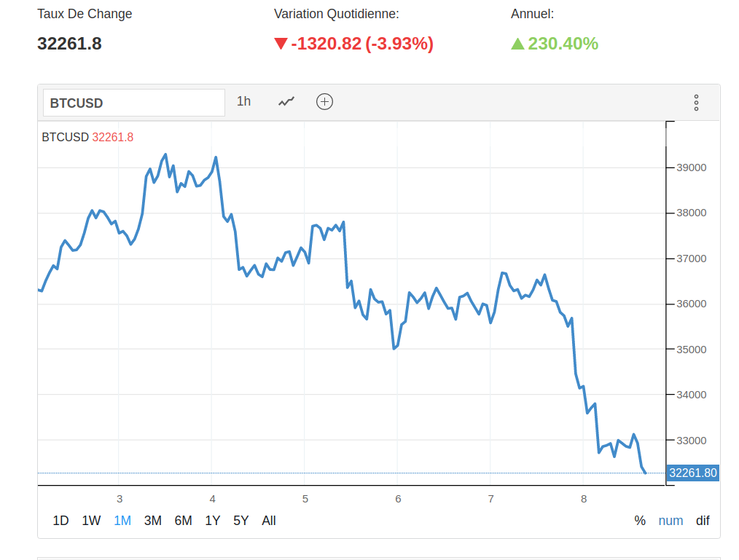Toggle percent scale mode
This screenshot has width=739, height=560.
point(640,521)
